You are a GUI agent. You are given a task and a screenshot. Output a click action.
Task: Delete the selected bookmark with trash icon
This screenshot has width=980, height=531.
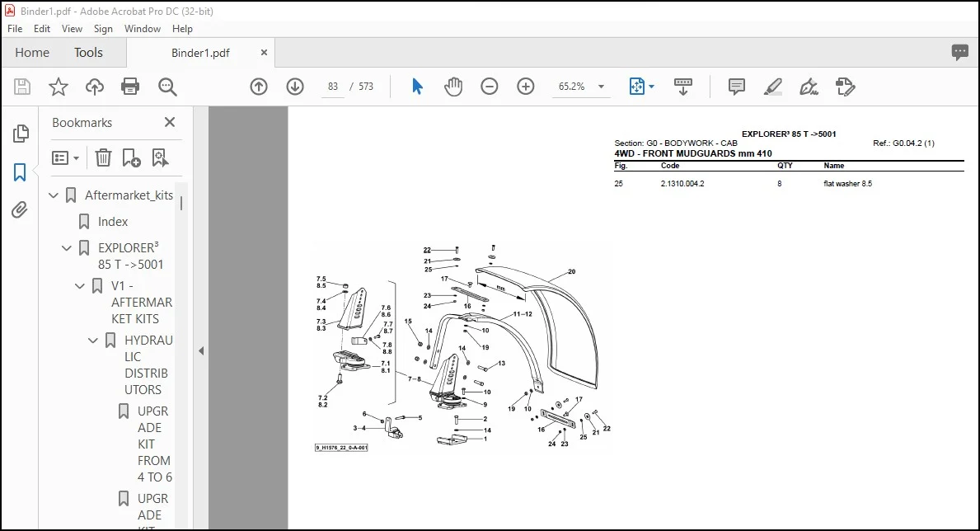[x=103, y=157]
